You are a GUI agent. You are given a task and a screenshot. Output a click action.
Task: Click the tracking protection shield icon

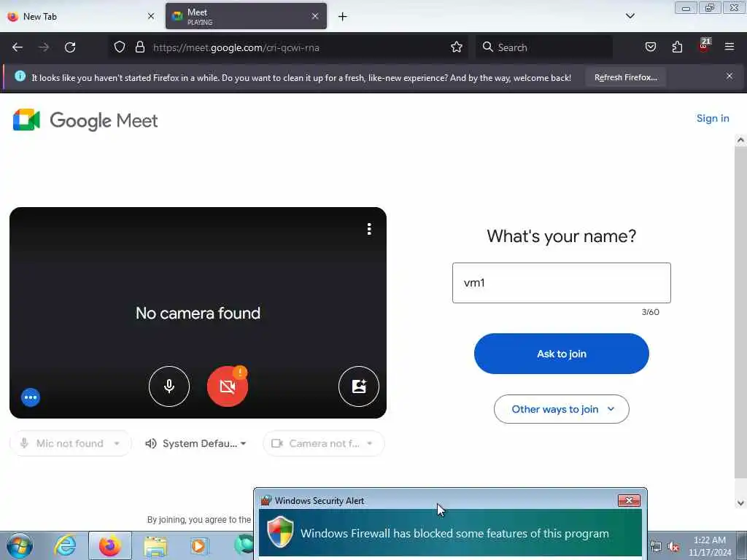(120, 47)
